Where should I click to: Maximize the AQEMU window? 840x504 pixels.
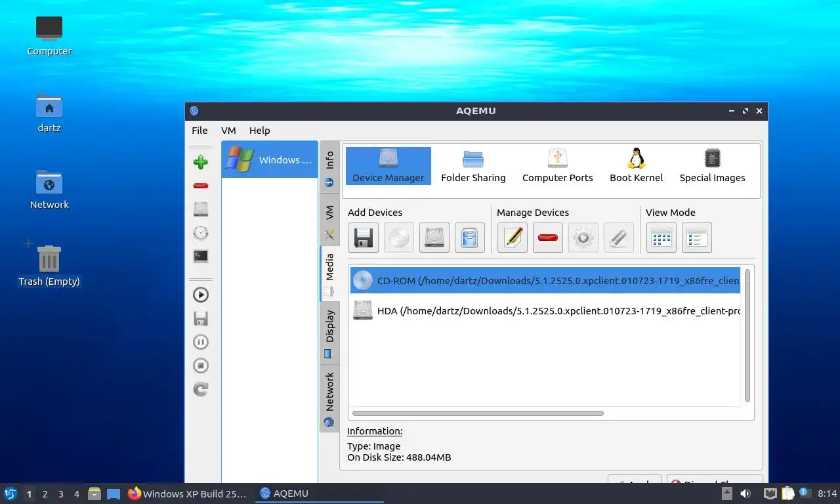745,111
